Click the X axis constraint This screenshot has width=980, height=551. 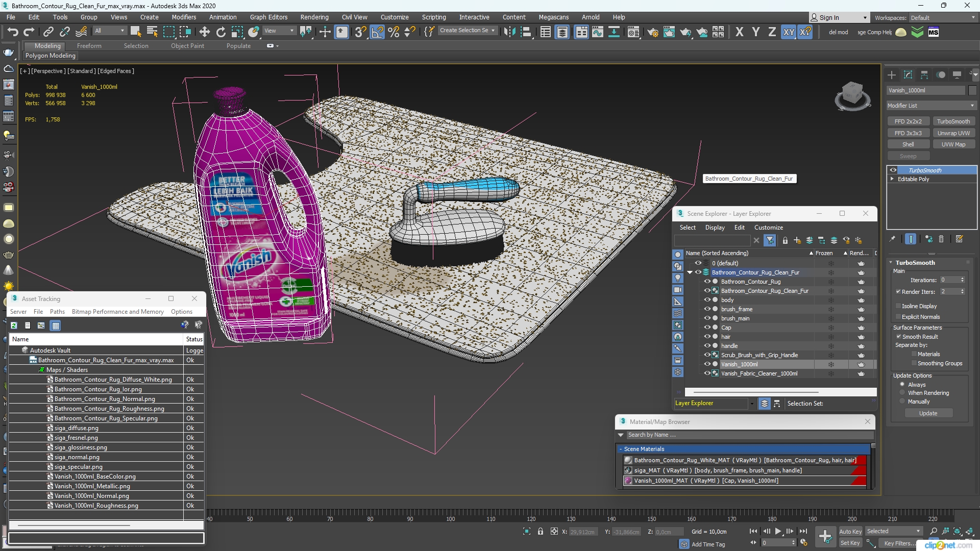[x=739, y=32]
